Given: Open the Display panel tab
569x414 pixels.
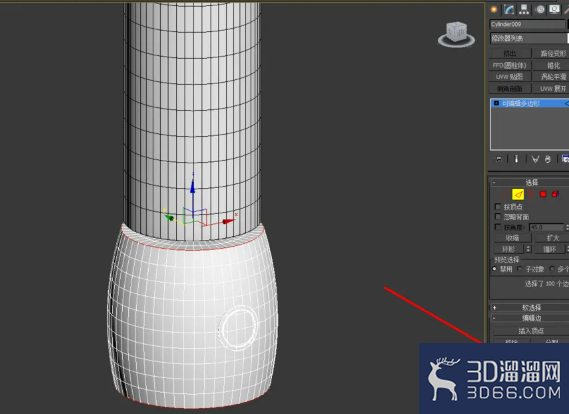Looking at the screenshot, I should tap(554, 9).
